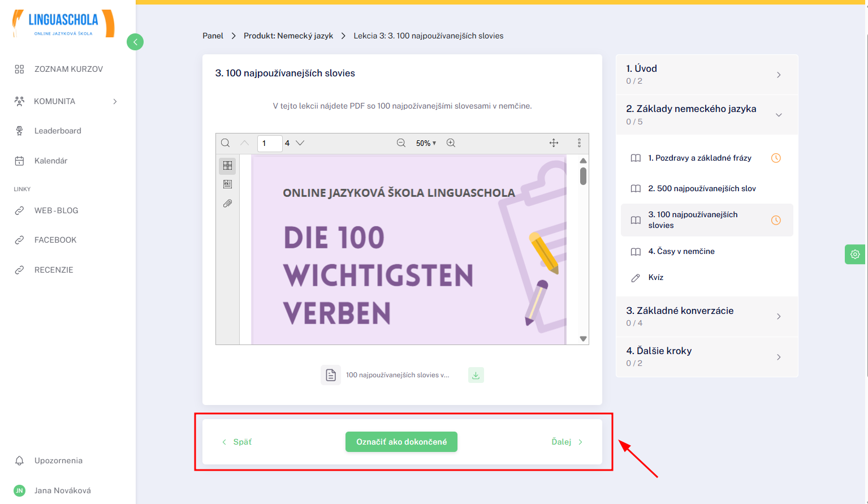Collapse the sidebar with green arrow button
Image resolution: width=868 pixels, height=504 pixels.
click(135, 42)
